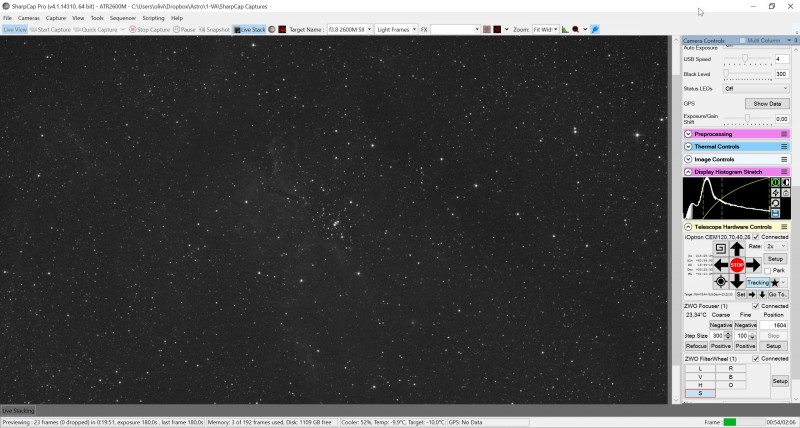The width and height of the screenshot is (800, 428).
Task: Click the round gray icon after Live Stack
Action: pyautogui.click(x=272, y=30)
